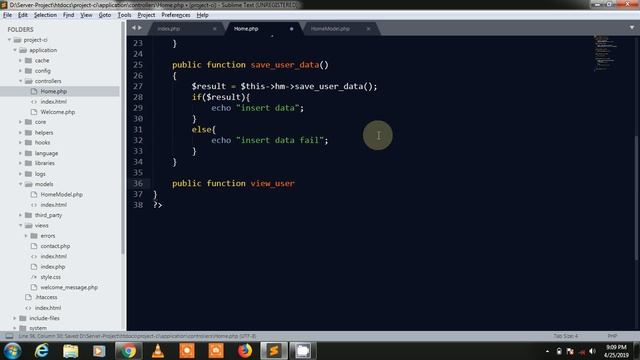Launch Internet Explorer from taskbar
This screenshot has width=640, height=360.
(42, 351)
